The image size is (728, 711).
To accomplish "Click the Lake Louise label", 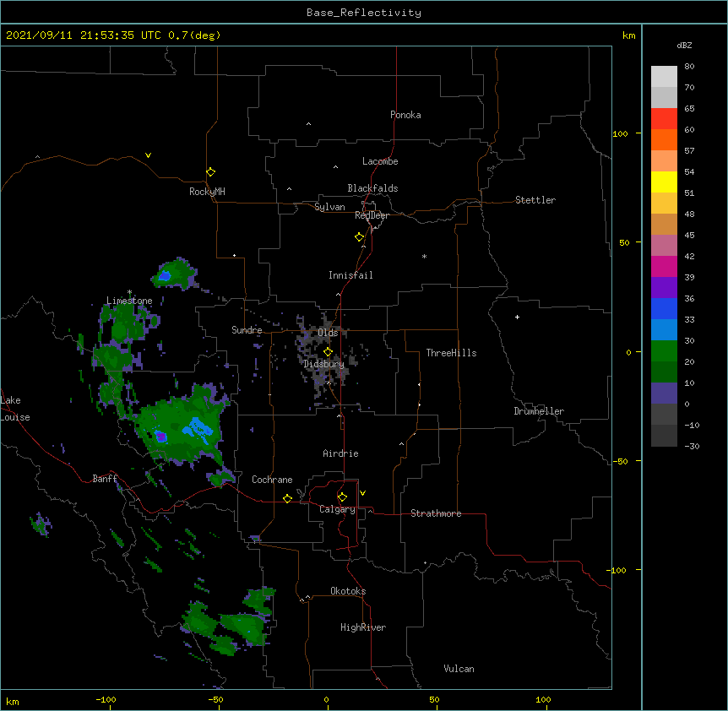I will point(15,409).
